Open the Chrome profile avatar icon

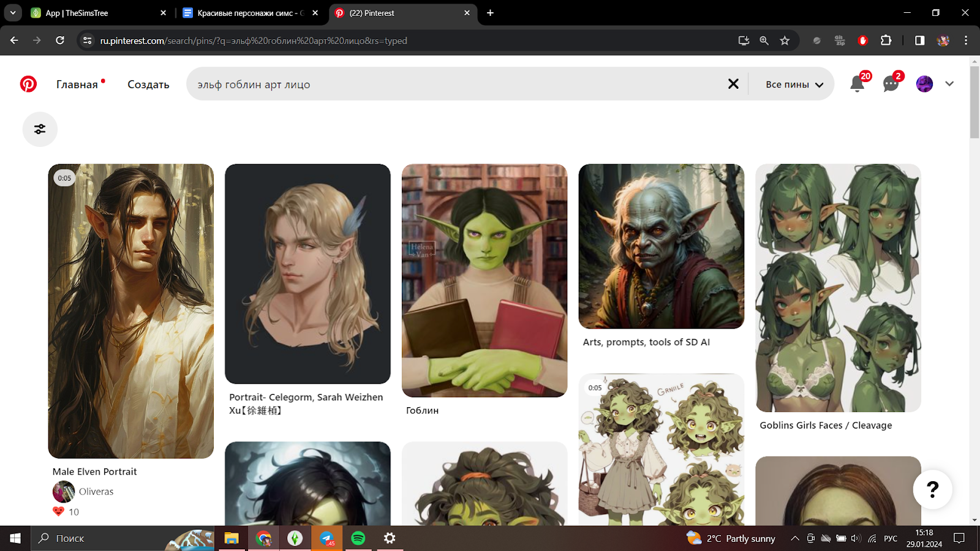(943, 40)
